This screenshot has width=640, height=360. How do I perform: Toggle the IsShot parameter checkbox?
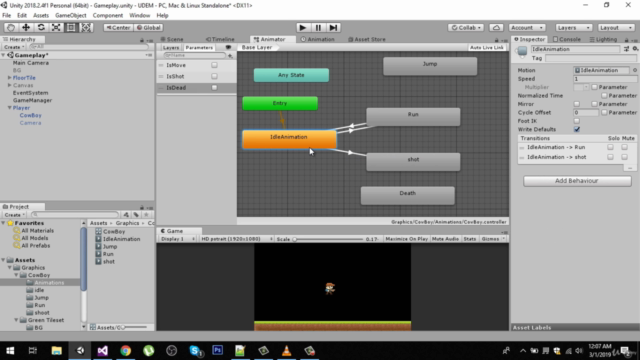click(214, 76)
